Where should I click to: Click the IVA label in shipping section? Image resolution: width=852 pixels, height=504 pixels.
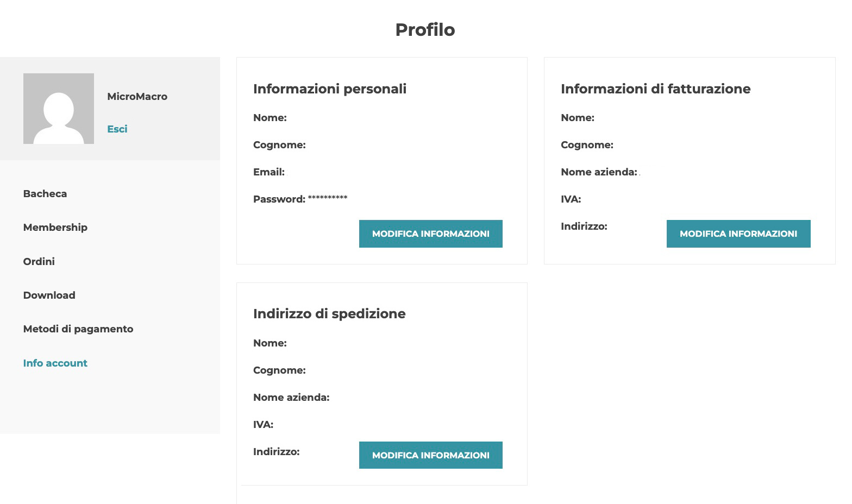[x=264, y=425]
